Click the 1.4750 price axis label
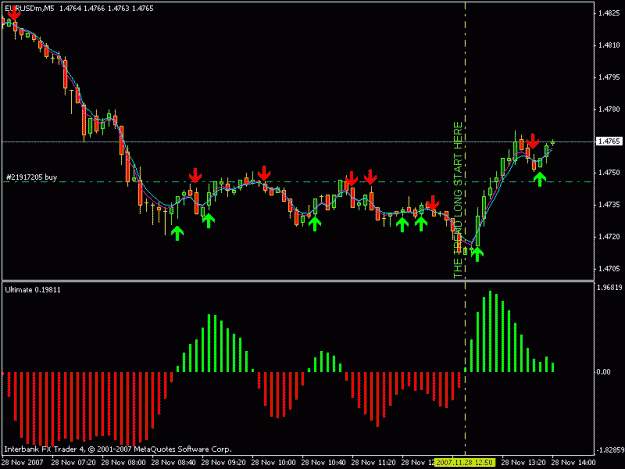This screenshot has width=625, height=469. tap(609, 173)
